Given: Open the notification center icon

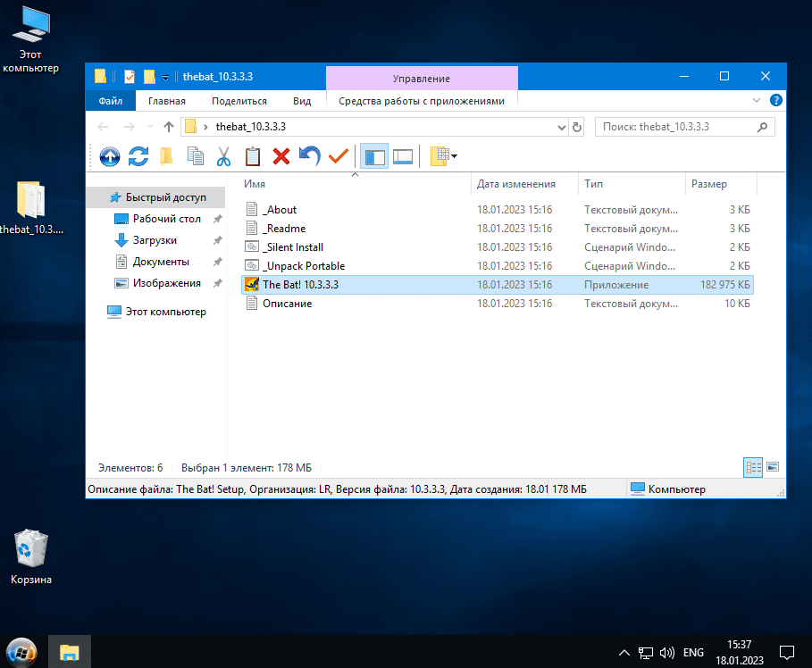Looking at the screenshot, I should [x=787, y=653].
